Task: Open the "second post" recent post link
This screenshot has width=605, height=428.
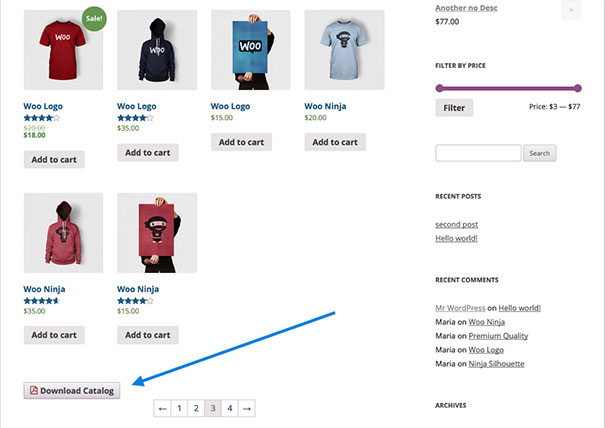Action: click(x=457, y=224)
